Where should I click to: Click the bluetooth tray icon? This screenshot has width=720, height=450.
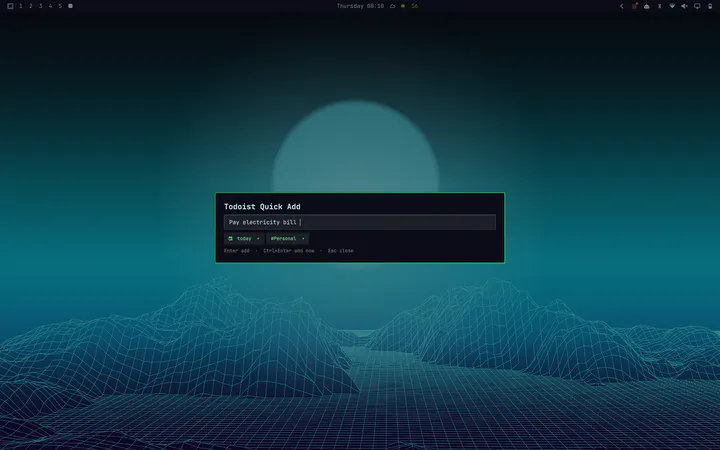[659, 6]
